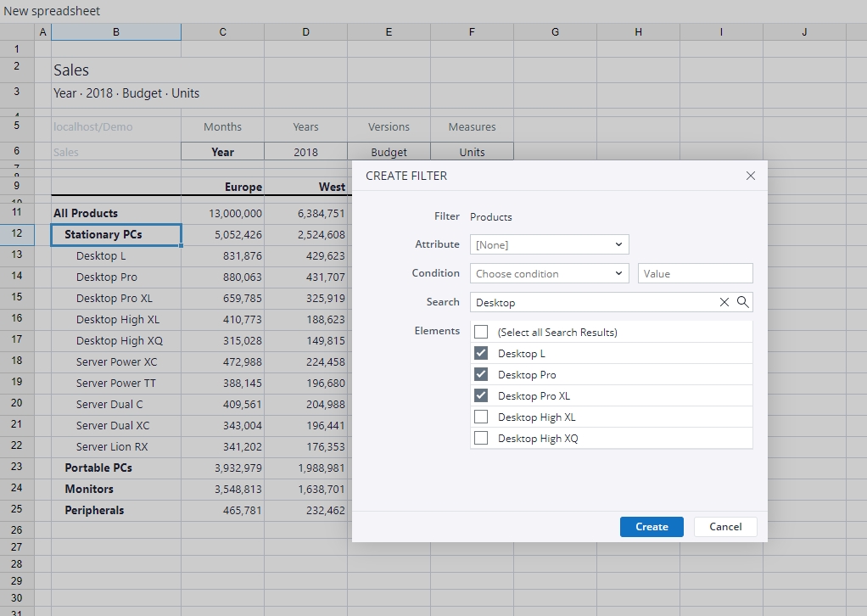Select row 12 header
Viewport: 867px width, 616px height.
pyautogui.click(x=17, y=234)
